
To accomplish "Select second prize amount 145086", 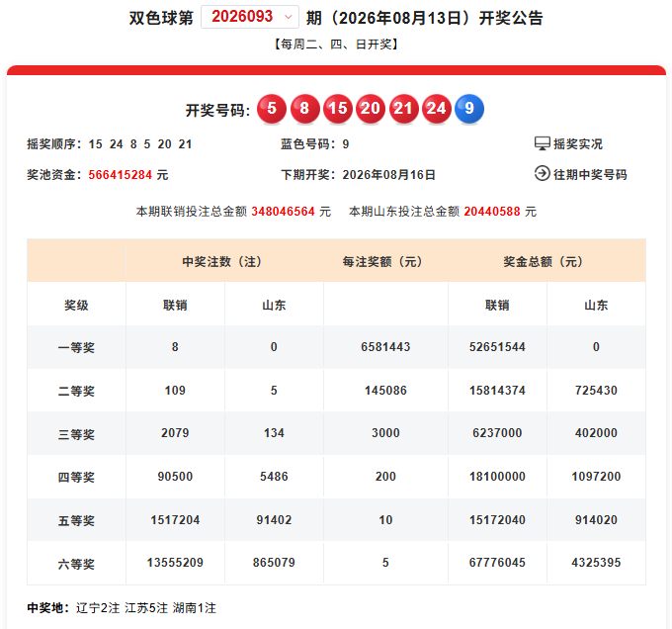I will pos(385,391).
